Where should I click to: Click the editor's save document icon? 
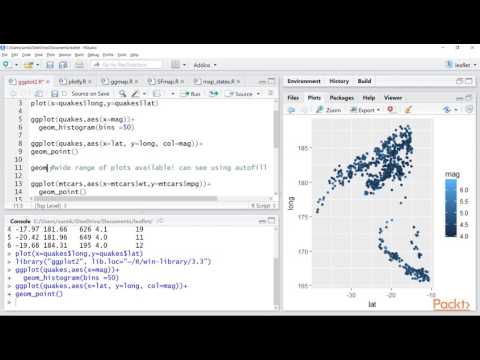pyautogui.click(x=55, y=94)
